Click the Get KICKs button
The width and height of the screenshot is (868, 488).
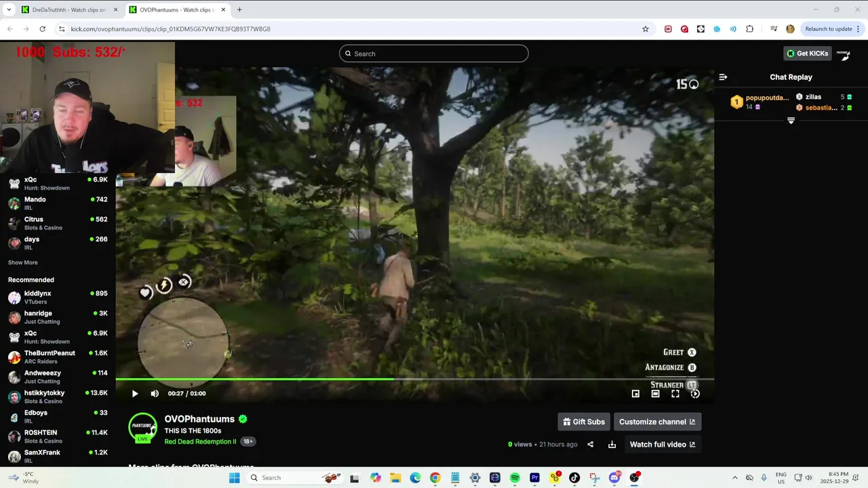click(x=807, y=54)
